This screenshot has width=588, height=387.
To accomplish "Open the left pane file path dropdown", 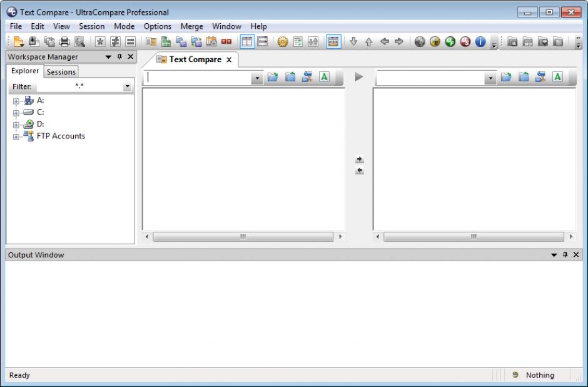I will click(257, 78).
